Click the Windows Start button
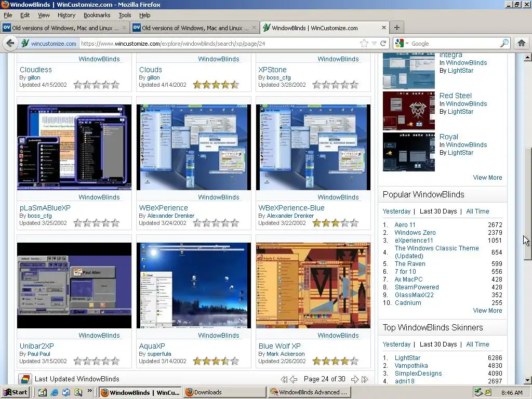 [x=15, y=392]
